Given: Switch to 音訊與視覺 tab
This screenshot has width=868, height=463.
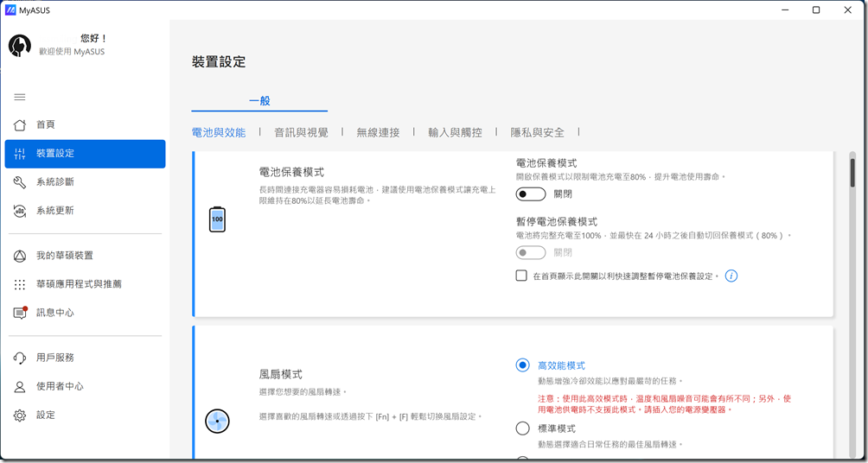Looking at the screenshot, I should click(301, 133).
